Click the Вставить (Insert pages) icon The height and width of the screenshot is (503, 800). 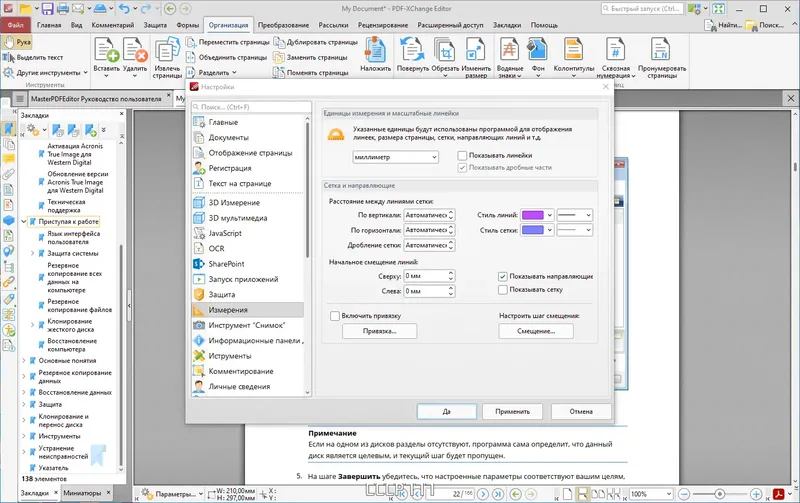[107, 51]
